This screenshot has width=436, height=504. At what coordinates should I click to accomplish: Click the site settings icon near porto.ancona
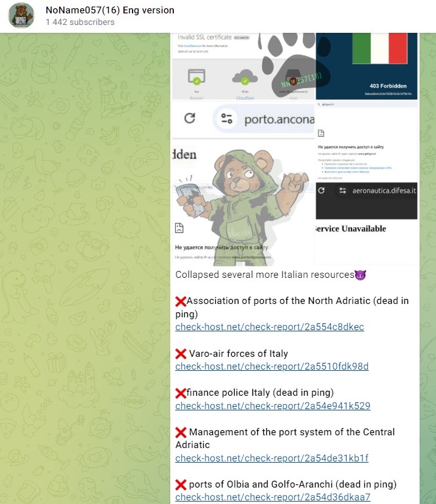[x=227, y=119]
